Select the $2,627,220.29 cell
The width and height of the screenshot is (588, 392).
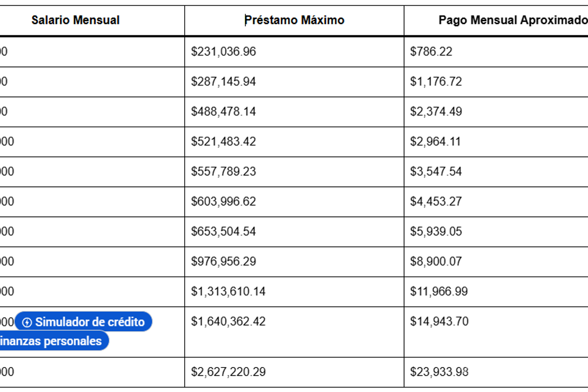[x=228, y=372]
